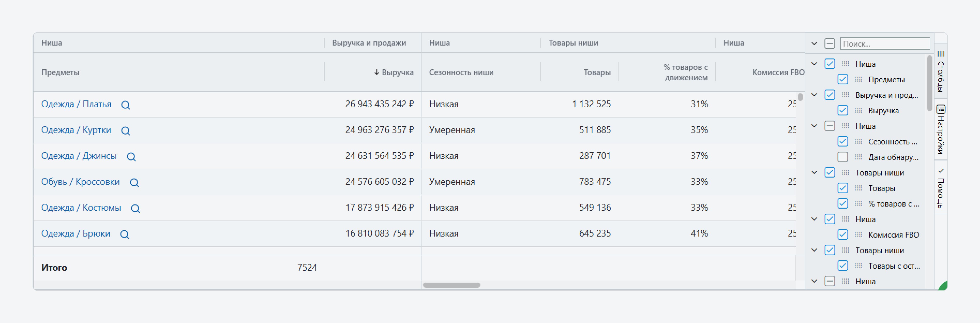Sort by the Сезонность ниши column header
The width and height of the screenshot is (980, 323).
click(x=461, y=72)
